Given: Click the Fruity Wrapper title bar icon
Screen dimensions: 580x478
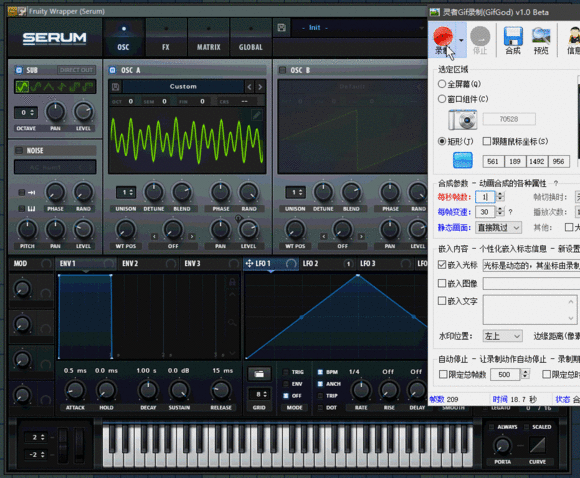Looking at the screenshot, I should (17, 11).
